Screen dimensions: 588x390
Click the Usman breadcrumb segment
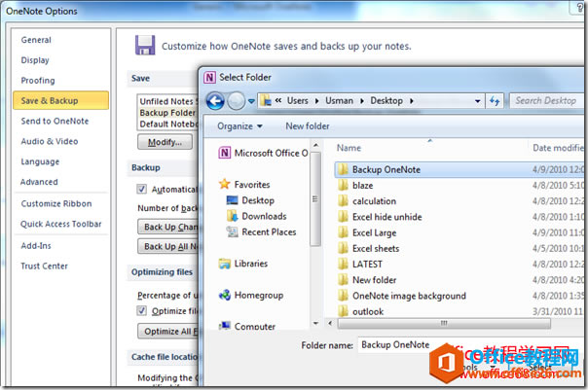339,101
